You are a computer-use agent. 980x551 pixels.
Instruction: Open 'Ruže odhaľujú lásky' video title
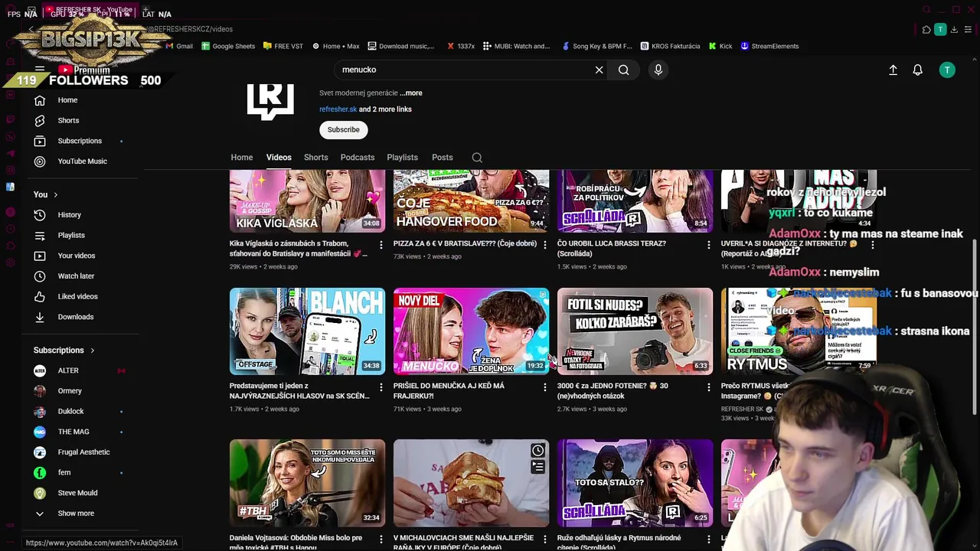(619, 542)
